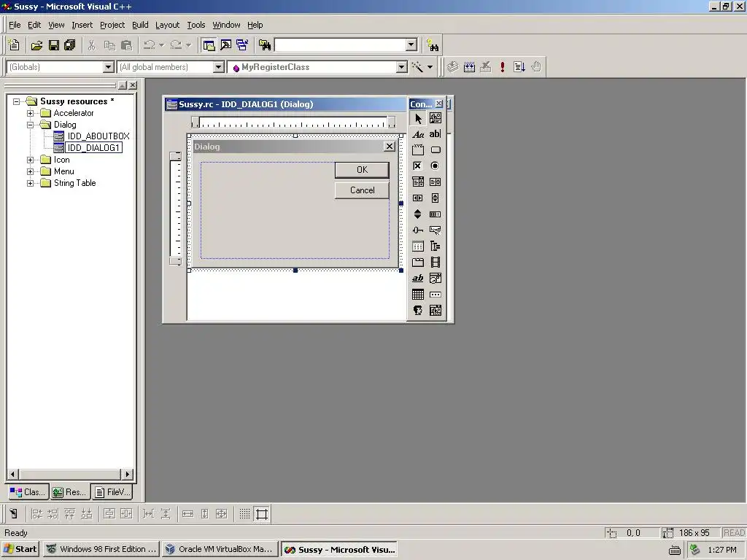747x560 pixels.
Task: Click the Open file toolbar icon
Action: 36,45
